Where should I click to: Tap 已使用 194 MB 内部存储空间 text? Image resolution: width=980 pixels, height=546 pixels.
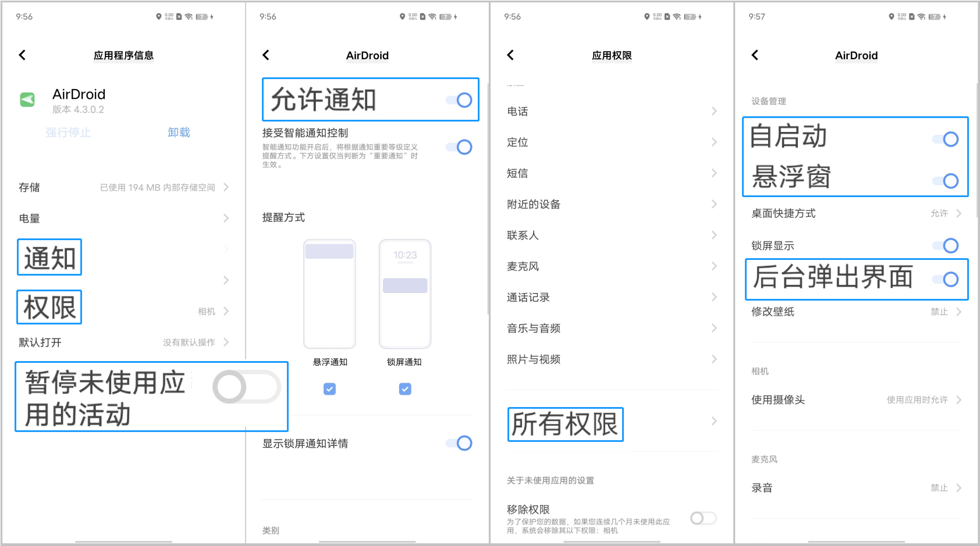158,187
